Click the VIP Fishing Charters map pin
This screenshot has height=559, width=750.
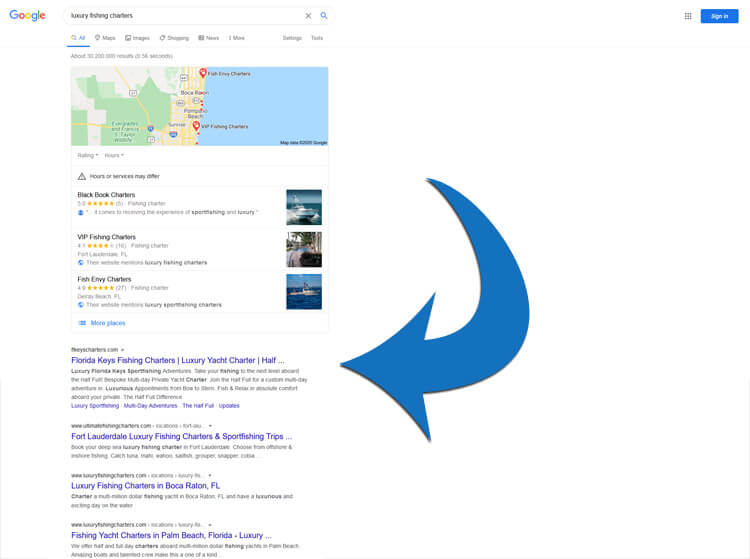tap(196, 126)
